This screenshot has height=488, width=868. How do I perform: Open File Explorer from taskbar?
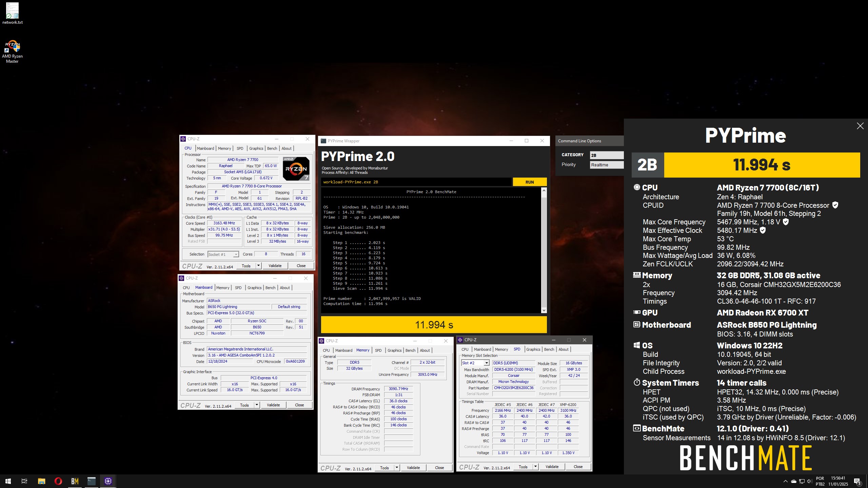tap(41, 481)
